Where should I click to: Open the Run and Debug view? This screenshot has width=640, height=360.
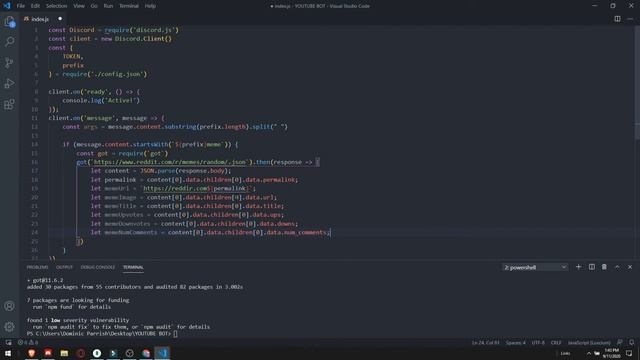pyautogui.click(x=9, y=83)
